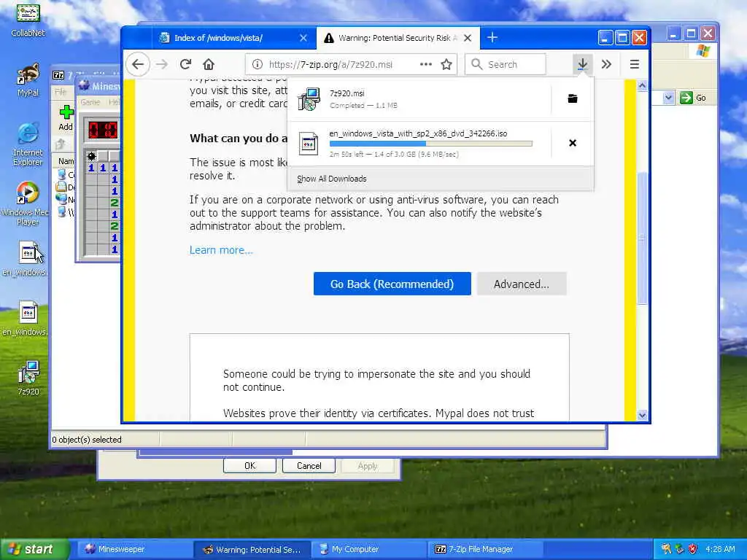747x560 pixels.
Task: Open CollabNet desktop icon
Action: (x=28, y=20)
